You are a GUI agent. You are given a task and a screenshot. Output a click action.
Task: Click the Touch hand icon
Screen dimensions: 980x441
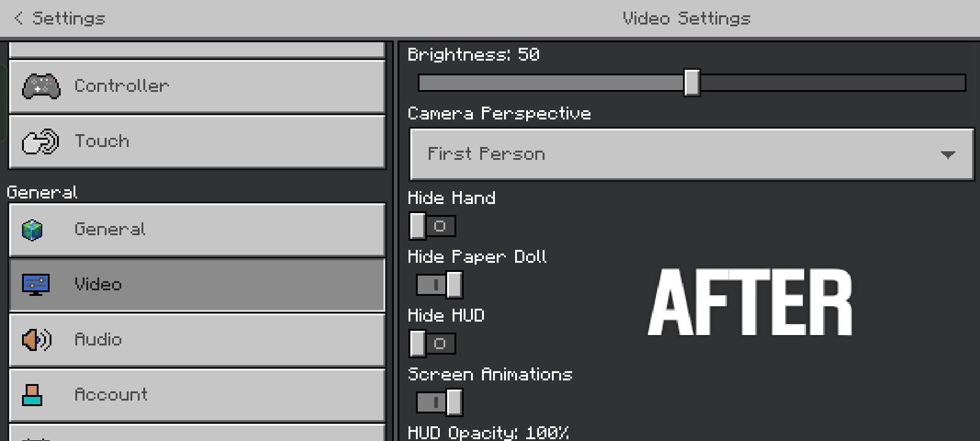[40, 141]
